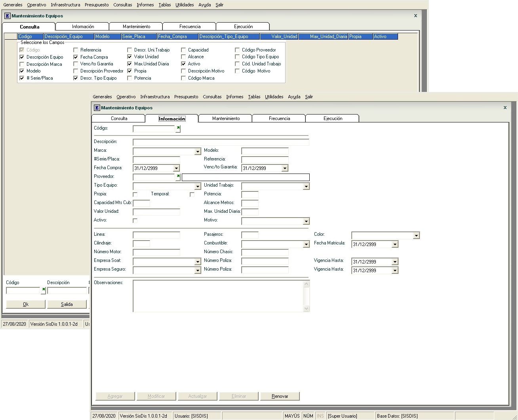
Task: Click the Salida button
Action: 67,304
